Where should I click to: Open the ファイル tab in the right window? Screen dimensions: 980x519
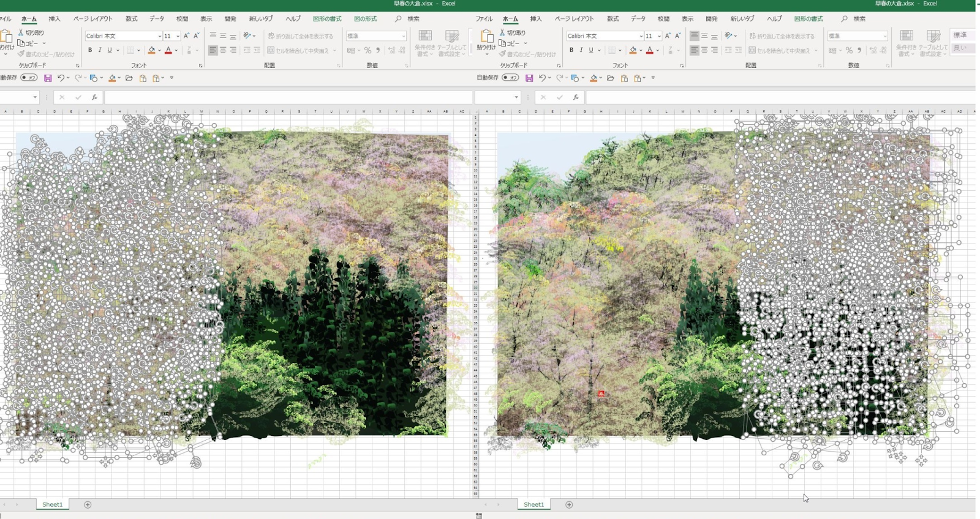[x=484, y=19]
